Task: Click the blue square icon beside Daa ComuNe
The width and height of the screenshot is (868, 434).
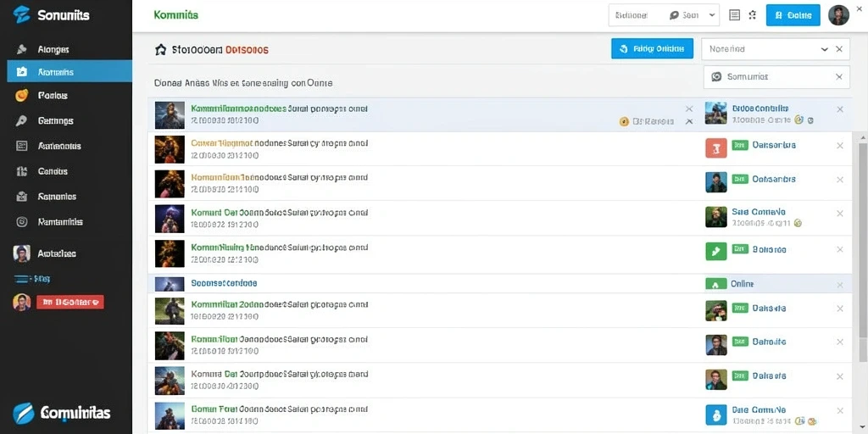Action: pyautogui.click(x=715, y=415)
